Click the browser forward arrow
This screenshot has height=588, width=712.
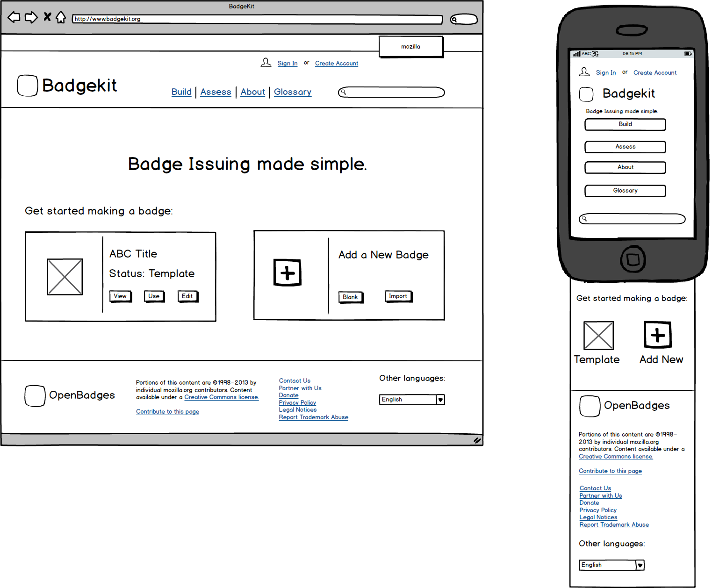pyautogui.click(x=31, y=18)
